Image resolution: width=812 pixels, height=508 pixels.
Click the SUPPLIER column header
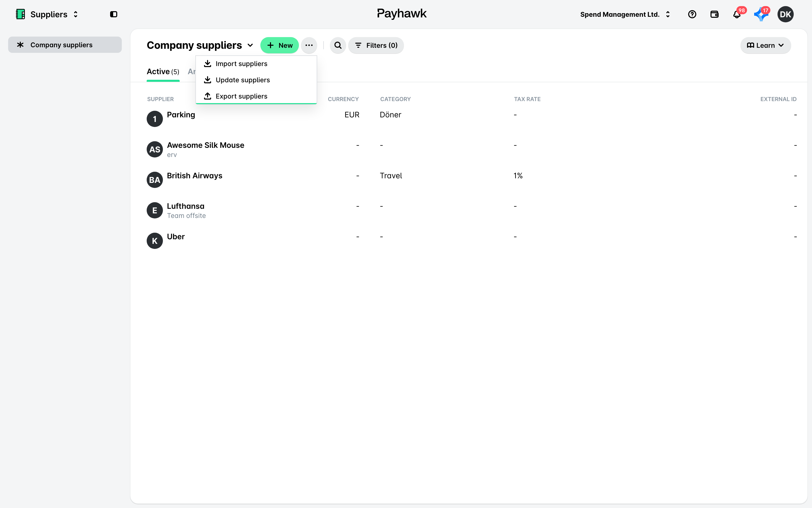coord(160,99)
